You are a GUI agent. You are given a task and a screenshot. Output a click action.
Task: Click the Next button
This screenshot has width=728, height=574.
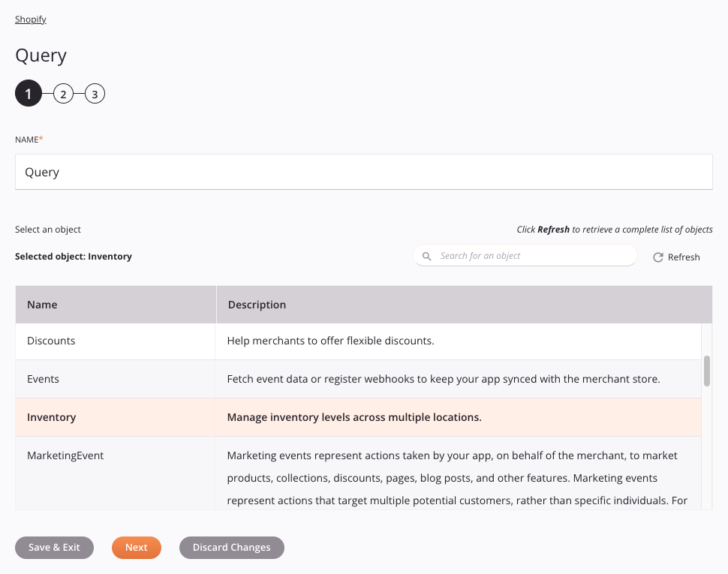tap(136, 548)
